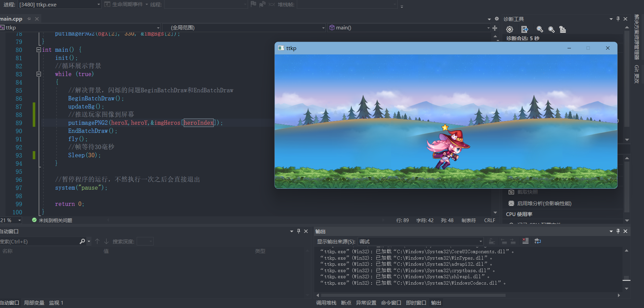Image resolution: width=644 pixels, height=308 pixels.
Task: Click the next search result down arrow
Action: tap(106, 241)
